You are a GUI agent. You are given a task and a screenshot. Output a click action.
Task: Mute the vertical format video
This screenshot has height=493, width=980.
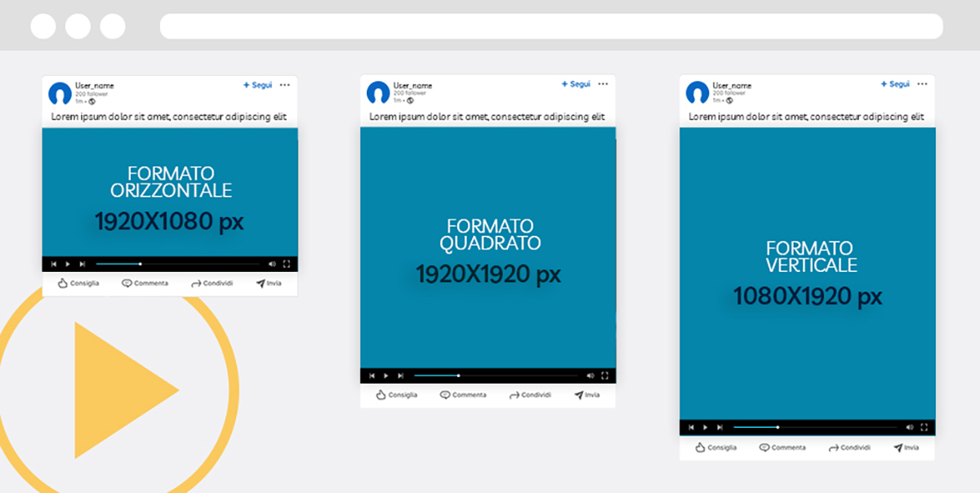pyautogui.click(x=910, y=427)
